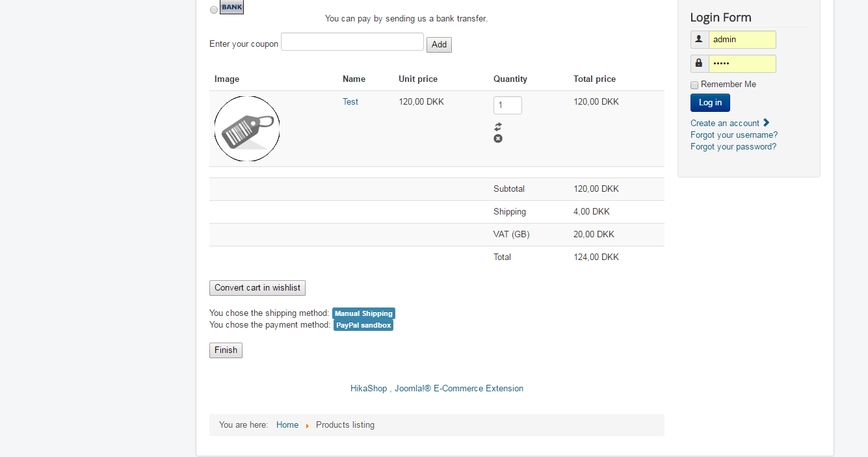Image resolution: width=868 pixels, height=457 pixels.
Task: Open the Test product tag image
Action: pos(247,129)
